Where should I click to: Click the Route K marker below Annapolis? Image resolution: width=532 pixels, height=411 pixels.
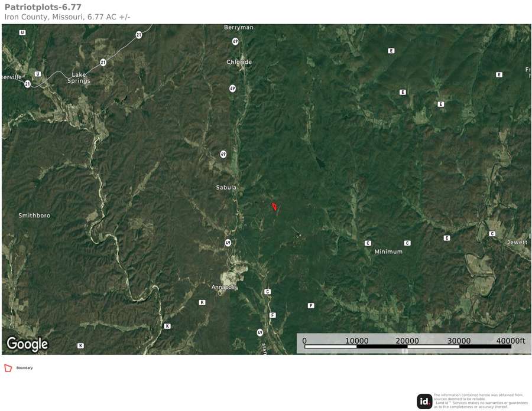(x=202, y=302)
